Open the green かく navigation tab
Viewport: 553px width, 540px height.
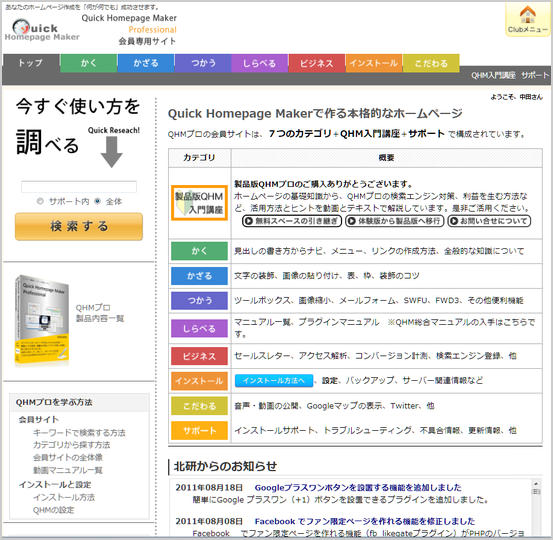click(x=89, y=63)
